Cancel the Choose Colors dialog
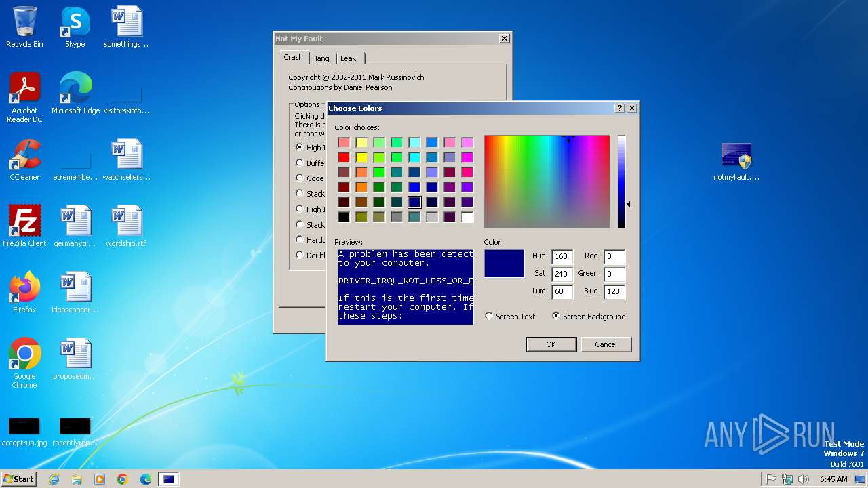Screen dimensions: 868x488 (606, 344)
